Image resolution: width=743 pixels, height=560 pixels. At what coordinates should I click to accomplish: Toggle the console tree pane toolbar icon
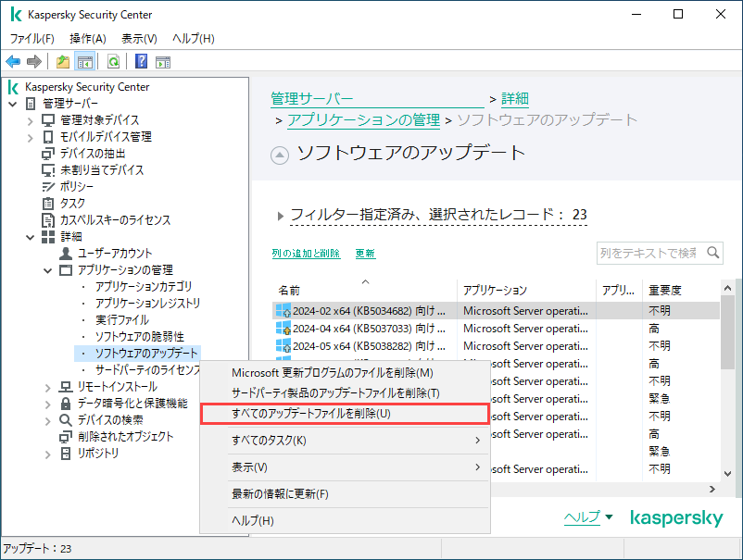pos(85,61)
